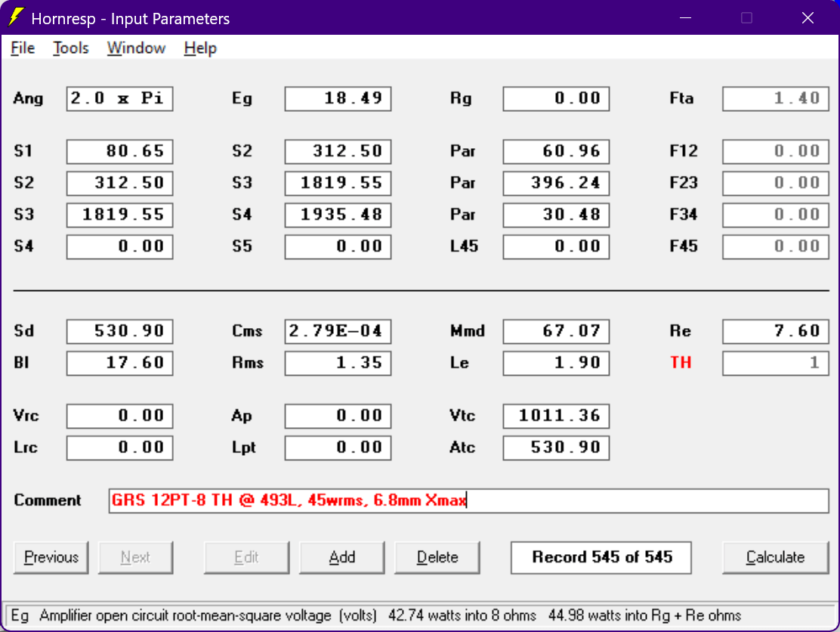Image resolution: width=840 pixels, height=632 pixels.
Task: Open the Tools menu
Action: click(71, 48)
